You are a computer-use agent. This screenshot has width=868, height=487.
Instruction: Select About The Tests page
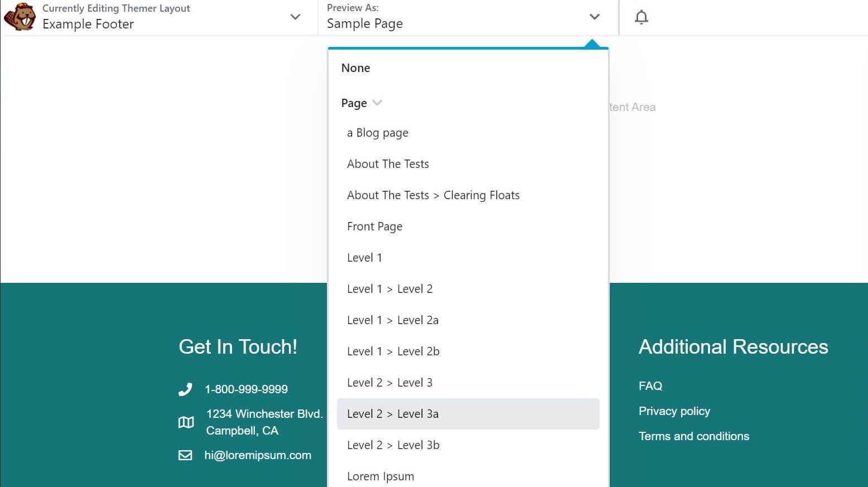[388, 163]
